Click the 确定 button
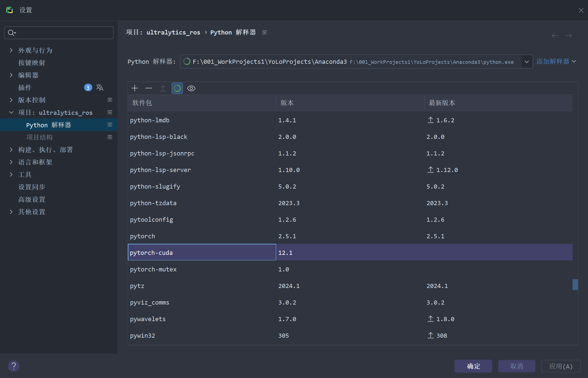Image resolution: width=588 pixels, height=378 pixels. pyautogui.click(x=473, y=366)
